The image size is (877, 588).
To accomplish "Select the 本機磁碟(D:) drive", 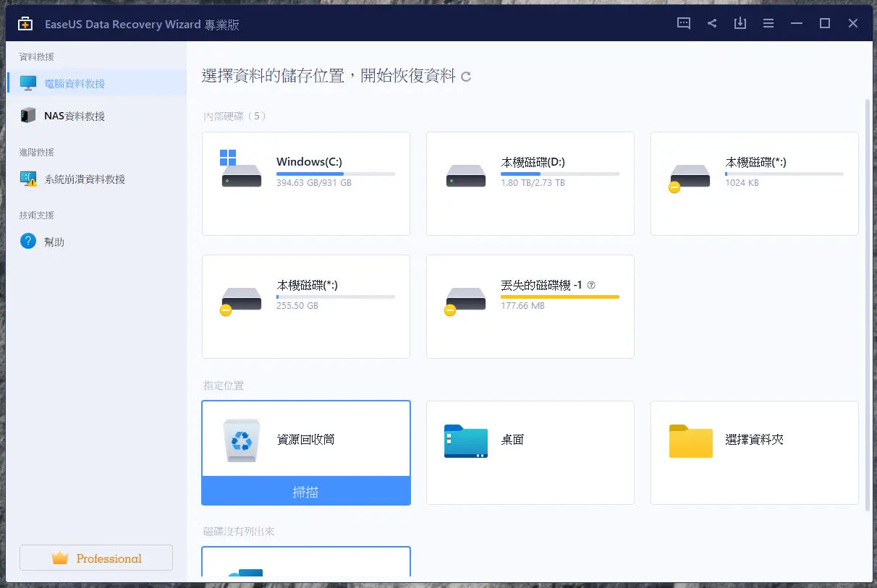I will click(530, 184).
